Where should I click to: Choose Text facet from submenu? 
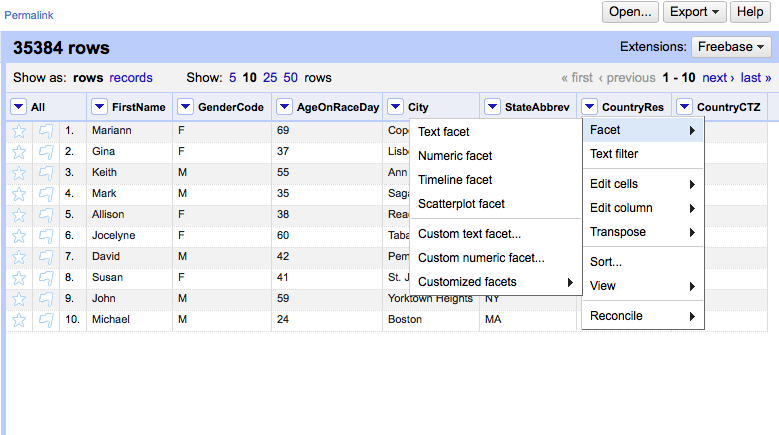click(x=444, y=132)
